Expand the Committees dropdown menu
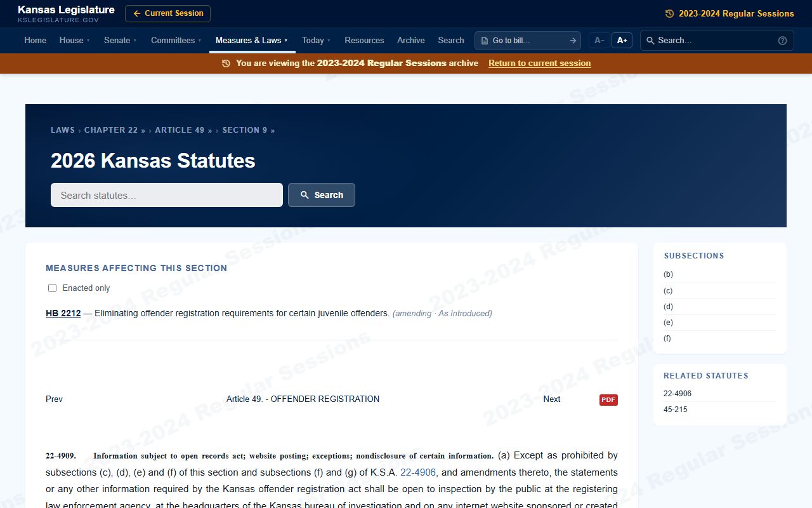The height and width of the screenshot is (508, 812). [176, 40]
